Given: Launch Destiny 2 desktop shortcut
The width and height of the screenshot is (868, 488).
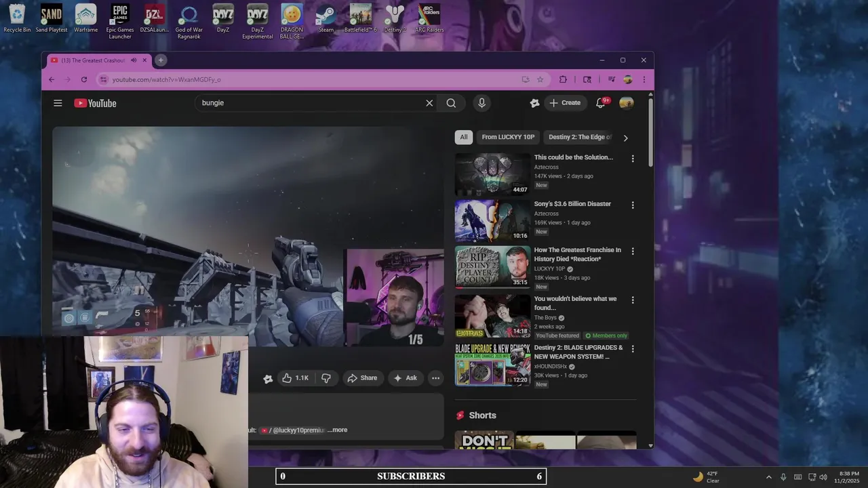Looking at the screenshot, I should (x=395, y=19).
